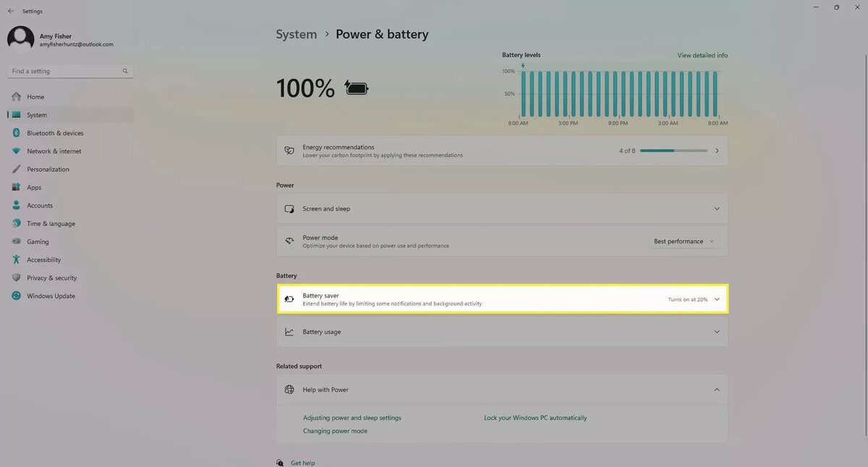Click the back arrow in Settings
The height and width of the screenshot is (467, 868).
point(9,11)
